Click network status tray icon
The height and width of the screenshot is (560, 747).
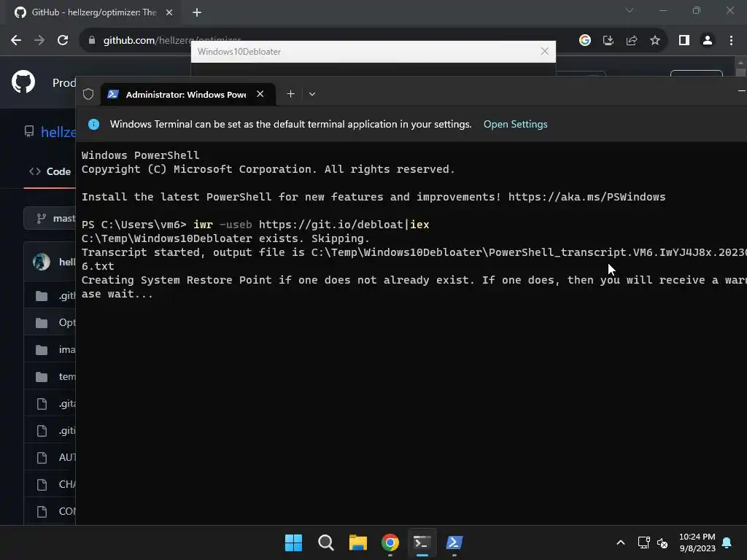(x=643, y=542)
